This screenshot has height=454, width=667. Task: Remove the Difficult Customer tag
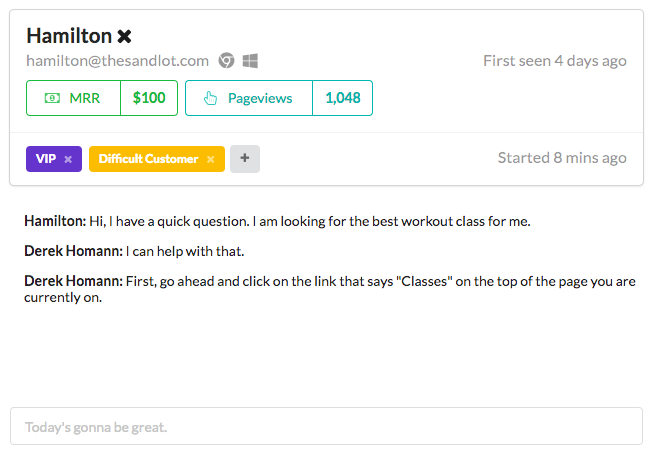211,159
